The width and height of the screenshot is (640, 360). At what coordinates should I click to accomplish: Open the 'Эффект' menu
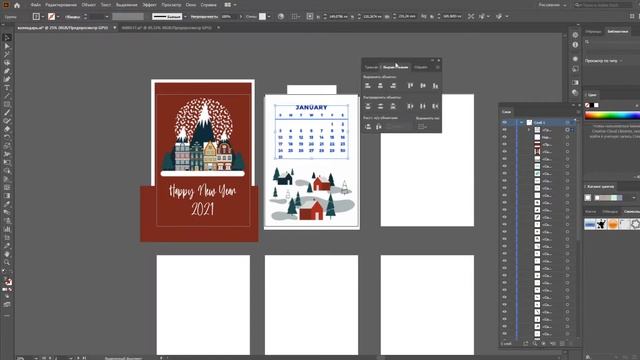[x=149, y=5]
